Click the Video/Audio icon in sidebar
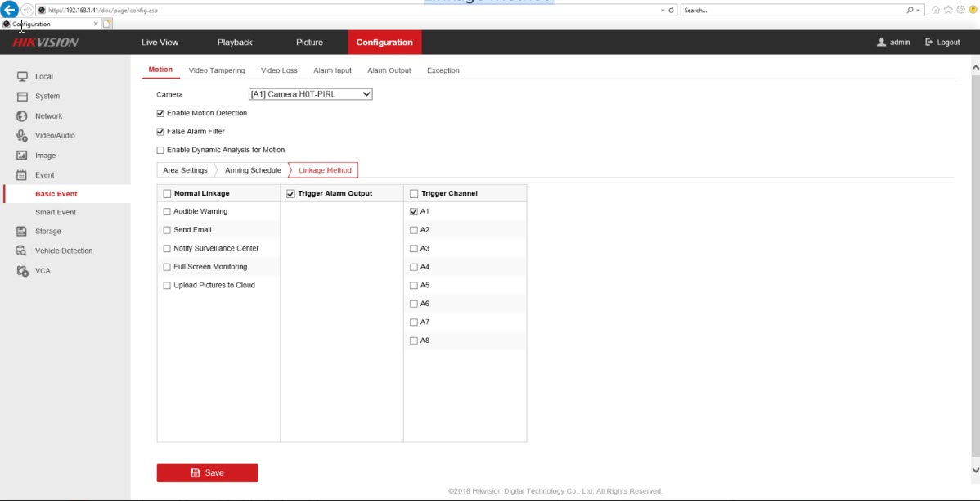 pos(23,136)
